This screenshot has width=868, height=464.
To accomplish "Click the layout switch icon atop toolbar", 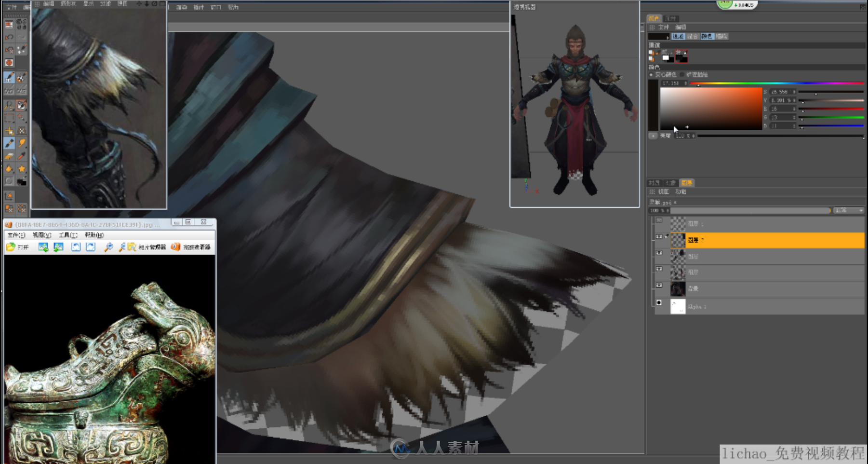I will pyautogui.click(x=9, y=24).
